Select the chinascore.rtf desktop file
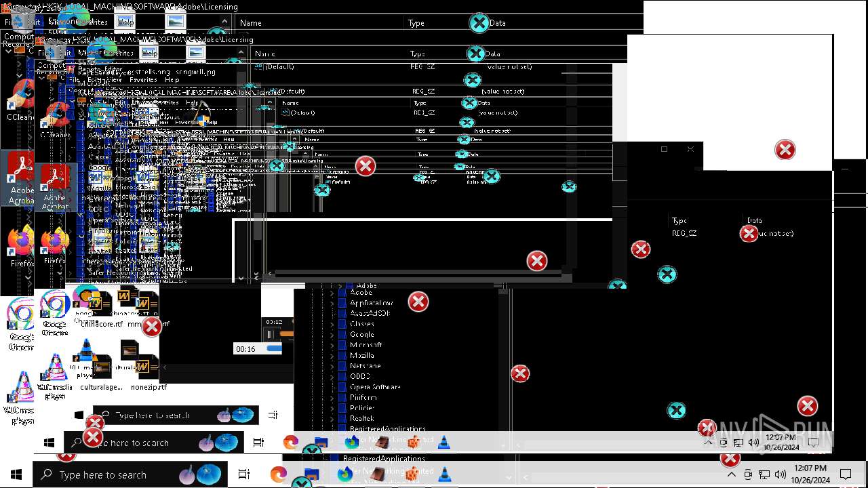Image resolution: width=868 pixels, height=488 pixels. tap(101, 308)
